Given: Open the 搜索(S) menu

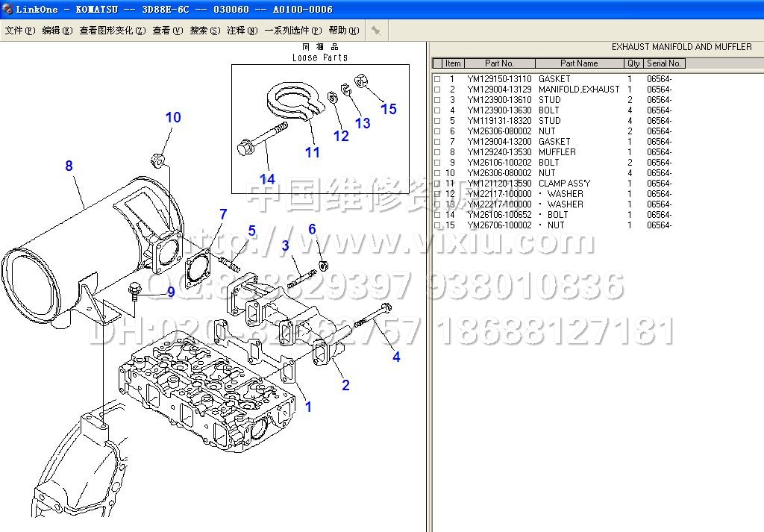Looking at the screenshot, I should pyautogui.click(x=205, y=31).
